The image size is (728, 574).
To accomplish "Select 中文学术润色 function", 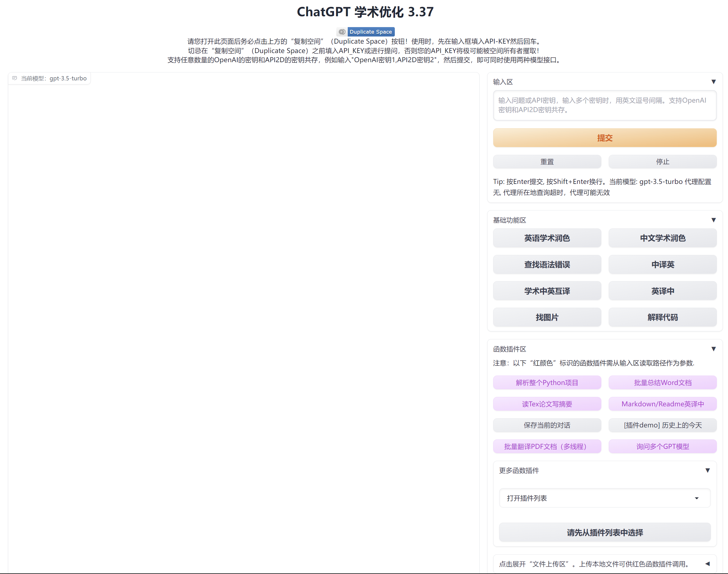I will coord(662,238).
